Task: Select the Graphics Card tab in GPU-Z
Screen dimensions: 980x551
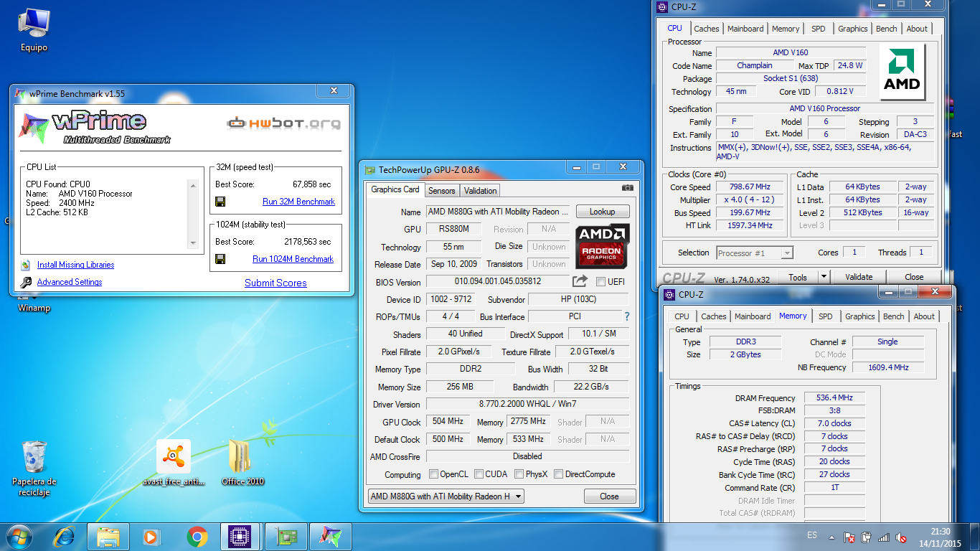Action: 395,189
